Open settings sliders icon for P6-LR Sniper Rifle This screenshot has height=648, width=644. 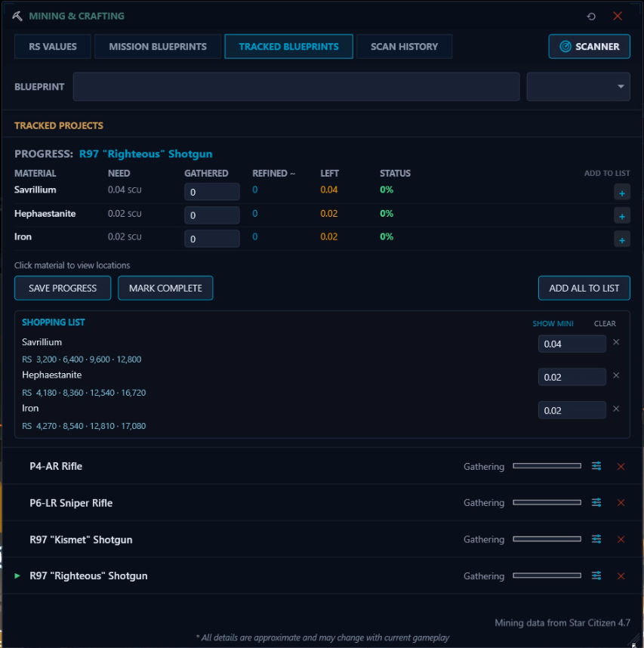pyautogui.click(x=596, y=502)
